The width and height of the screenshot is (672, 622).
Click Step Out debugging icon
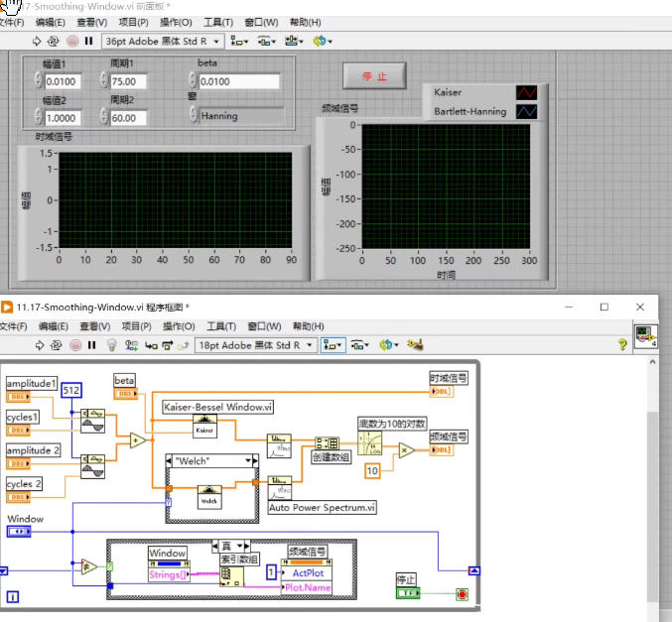184,345
